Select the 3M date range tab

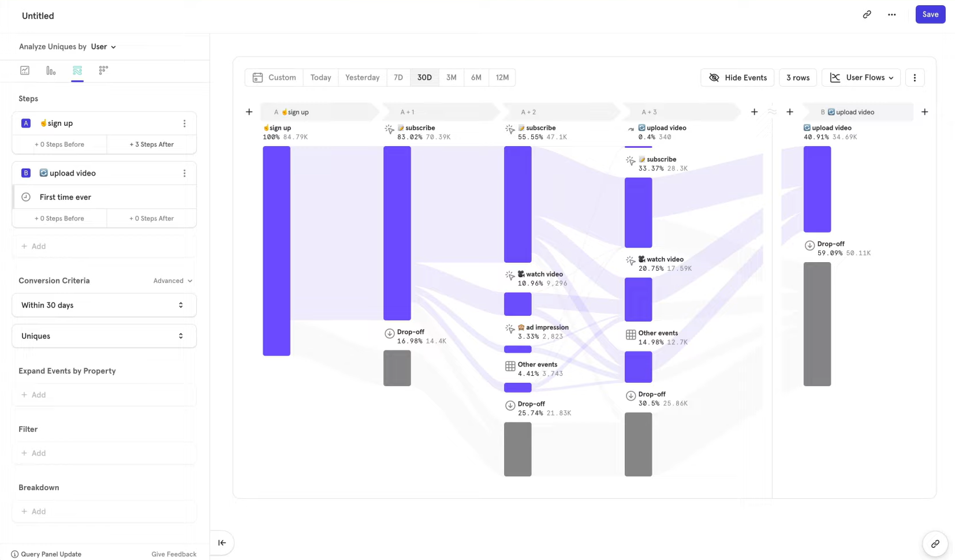click(x=452, y=77)
